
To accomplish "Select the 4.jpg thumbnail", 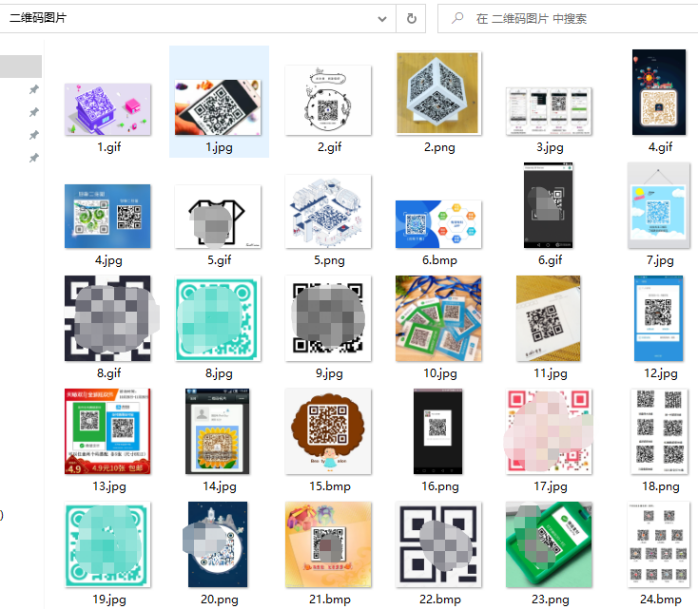I will pos(108,216).
